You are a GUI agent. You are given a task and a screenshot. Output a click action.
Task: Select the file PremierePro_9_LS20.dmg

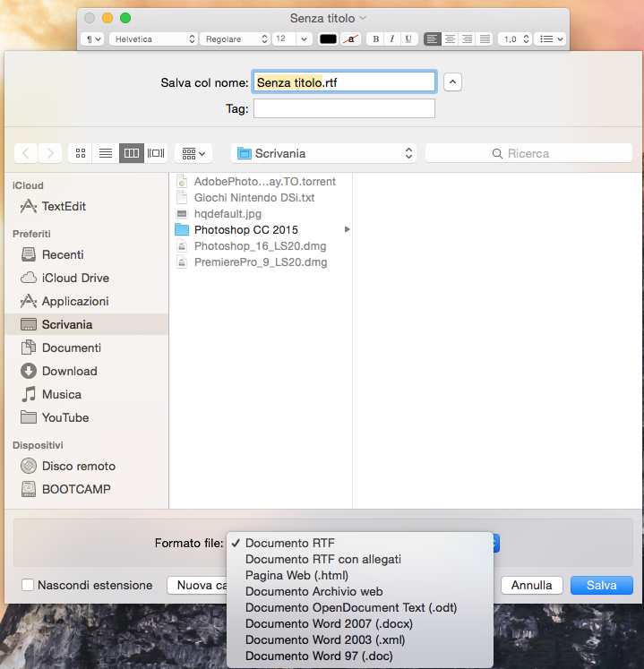coord(261,262)
